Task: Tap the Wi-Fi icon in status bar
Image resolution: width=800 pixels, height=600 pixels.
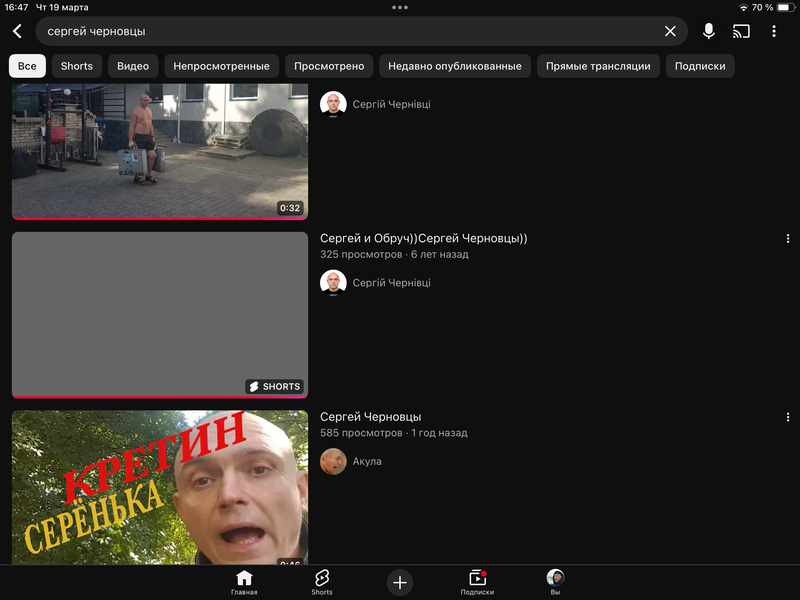Action: [x=743, y=7]
